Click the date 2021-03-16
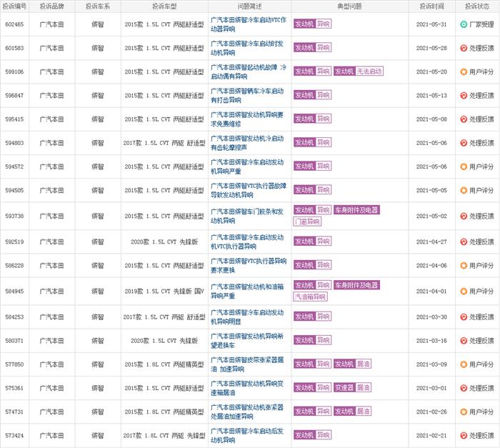 431,341
